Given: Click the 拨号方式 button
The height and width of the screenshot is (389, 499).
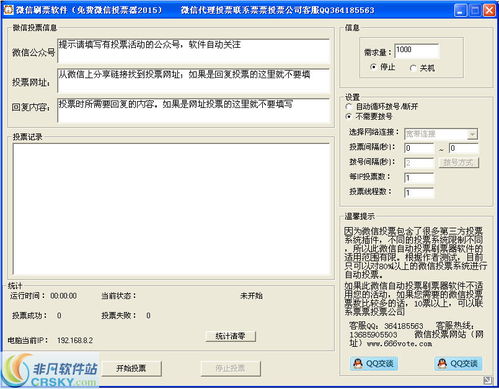Looking at the screenshot, I should (x=459, y=163).
